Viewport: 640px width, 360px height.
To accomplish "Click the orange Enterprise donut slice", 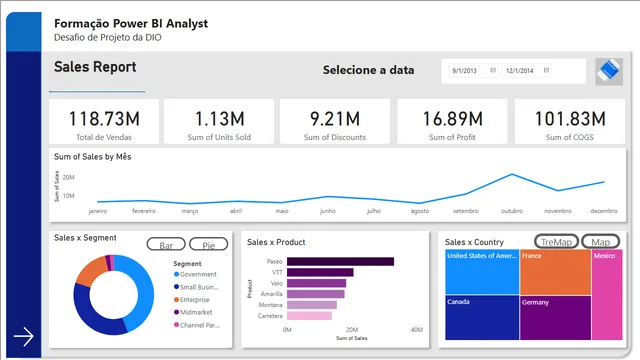I will [x=91, y=271].
